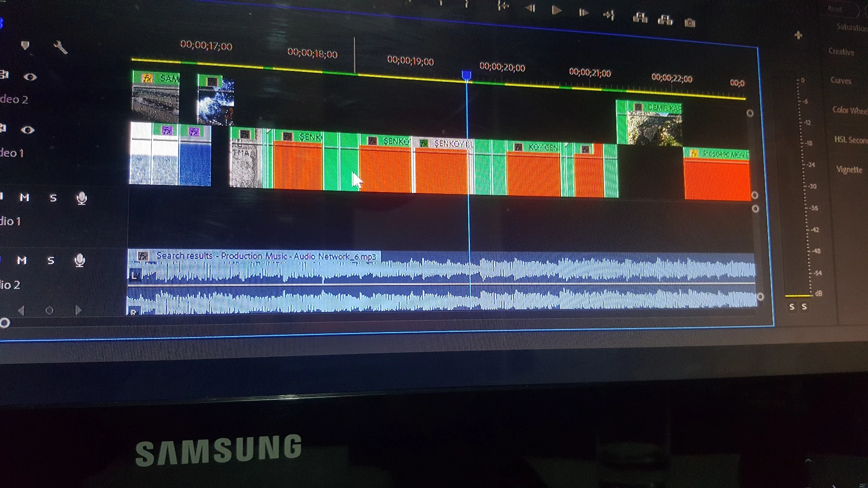
Task: Click the Lift button
Action: coord(640,18)
